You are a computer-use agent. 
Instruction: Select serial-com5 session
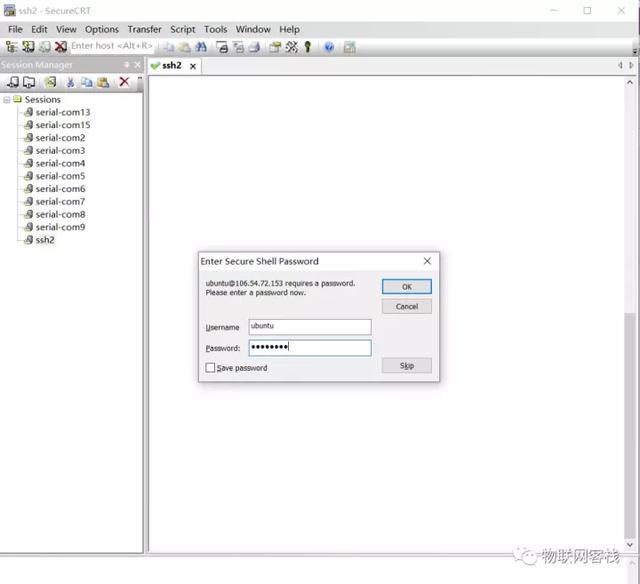click(x=55, y=176)
